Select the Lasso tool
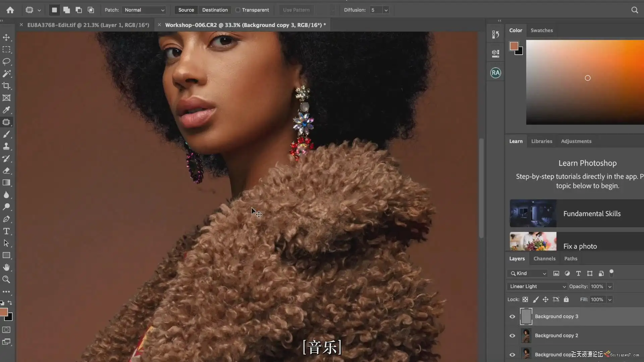 point(6,61)
